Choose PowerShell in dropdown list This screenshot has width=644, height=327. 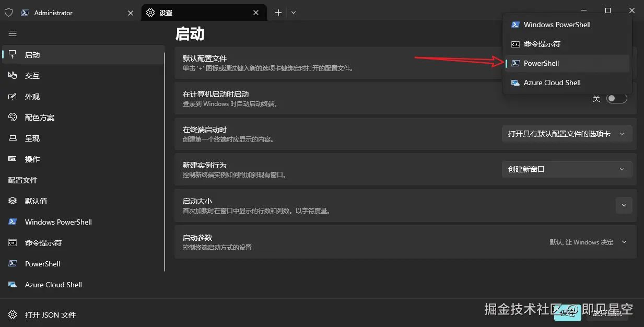tap(567, 63)
